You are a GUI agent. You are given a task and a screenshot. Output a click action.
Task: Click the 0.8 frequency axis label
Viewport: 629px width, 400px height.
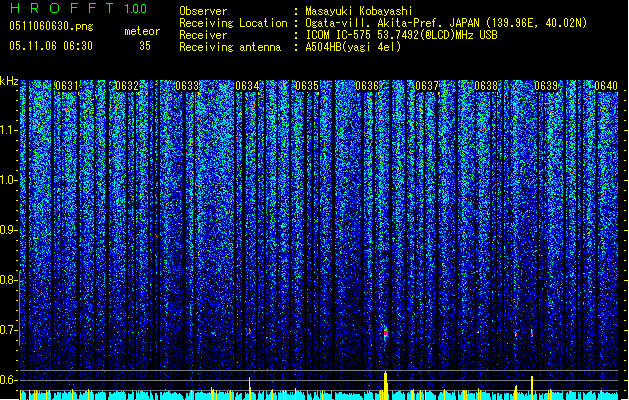[x=8, y=280]
